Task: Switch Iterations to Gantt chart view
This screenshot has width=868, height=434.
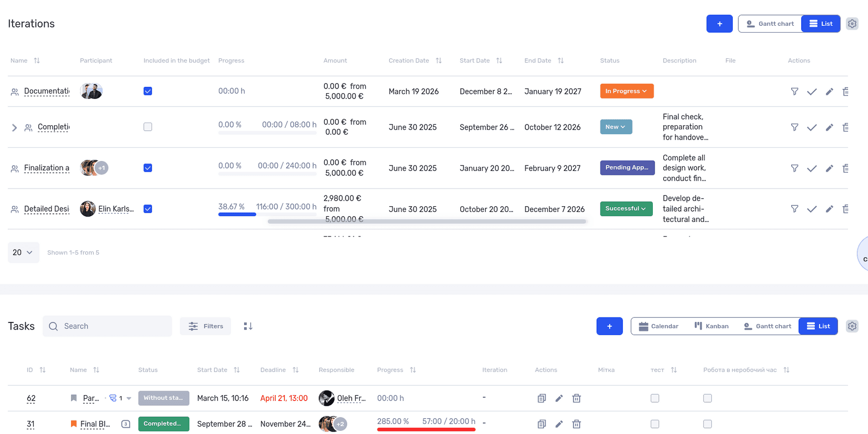Action: pyautogui.click(x=770, y=24)
